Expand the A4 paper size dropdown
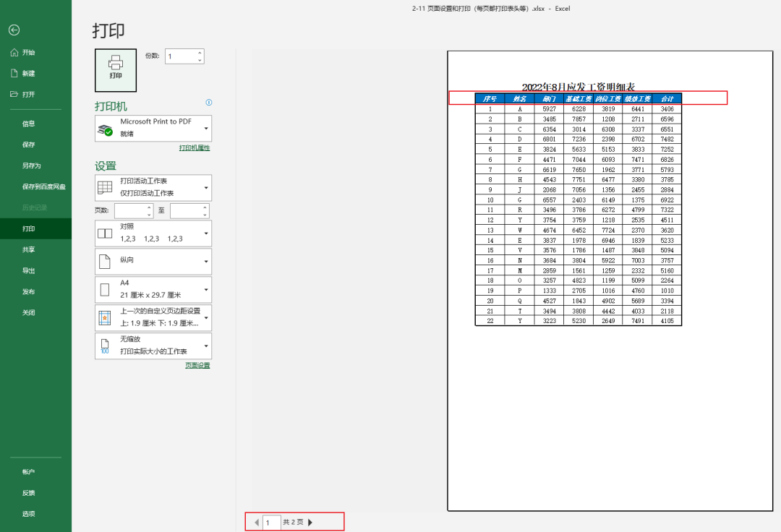This screenshot has height=532, width=781. point(153,290)
